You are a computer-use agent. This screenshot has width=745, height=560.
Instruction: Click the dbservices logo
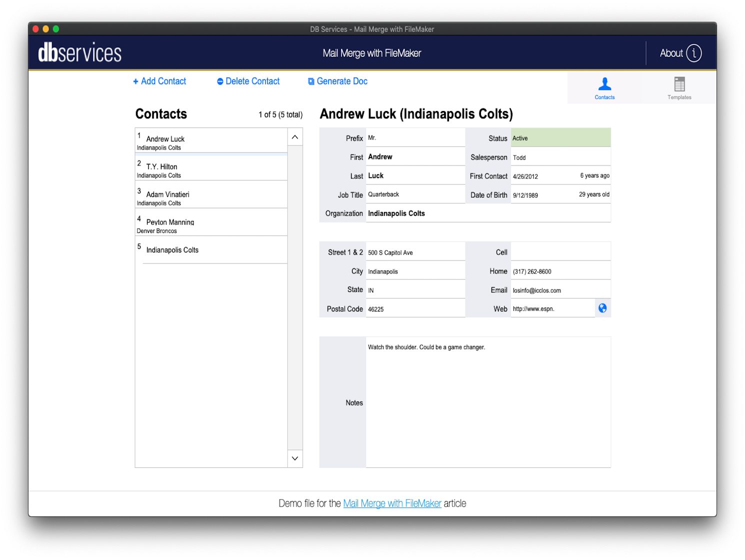[80, 53]
